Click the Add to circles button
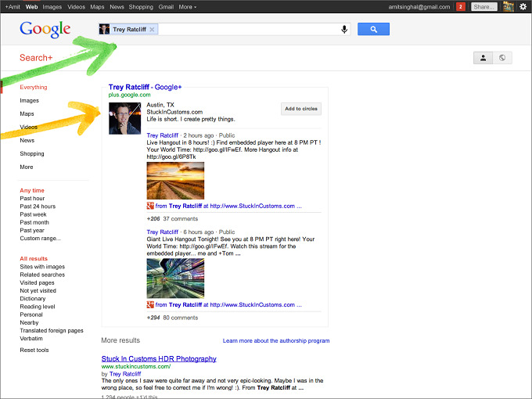Image resolution: width=532 pixels, height=399 pixels. [x=301, y=109]
